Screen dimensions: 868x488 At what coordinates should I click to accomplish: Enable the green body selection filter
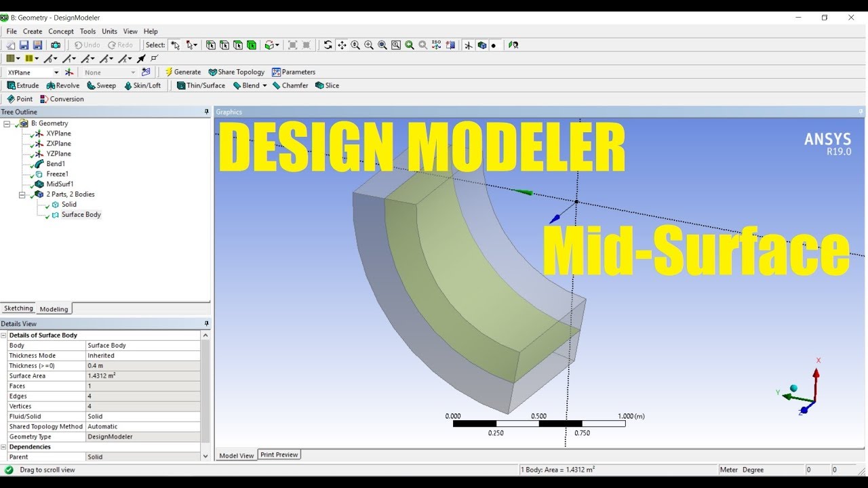coord(252,45)
